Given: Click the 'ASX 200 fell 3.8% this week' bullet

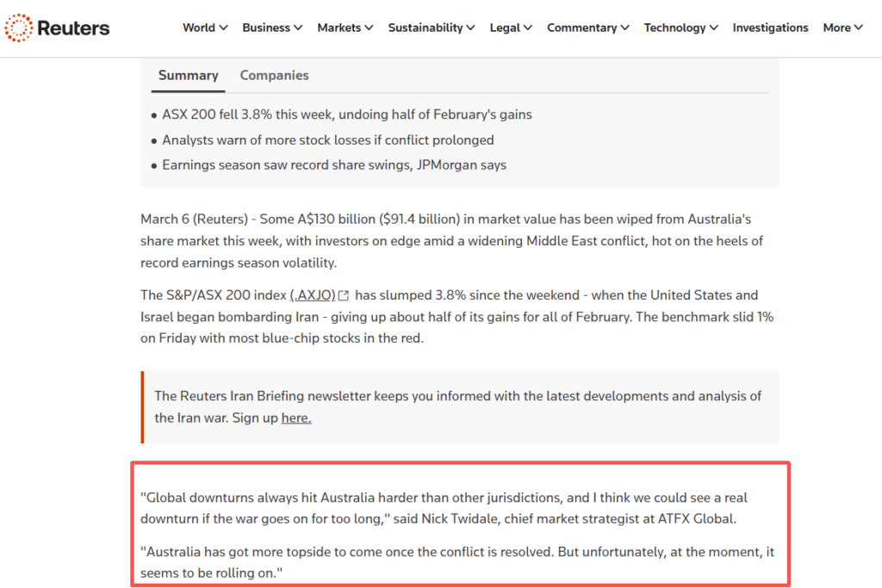Looking at the screenshot, I should coord(347,115).
